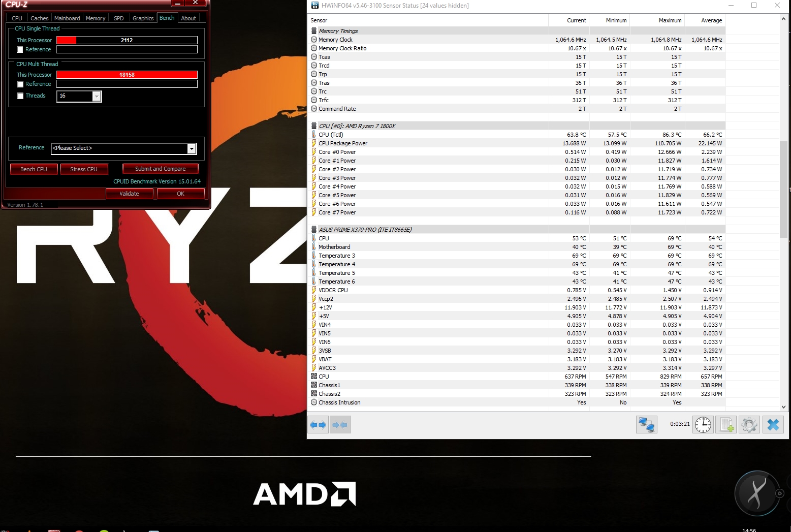
Task: Click the AMD Ryzen 7 1800X group icon
Action: point(314,126)
